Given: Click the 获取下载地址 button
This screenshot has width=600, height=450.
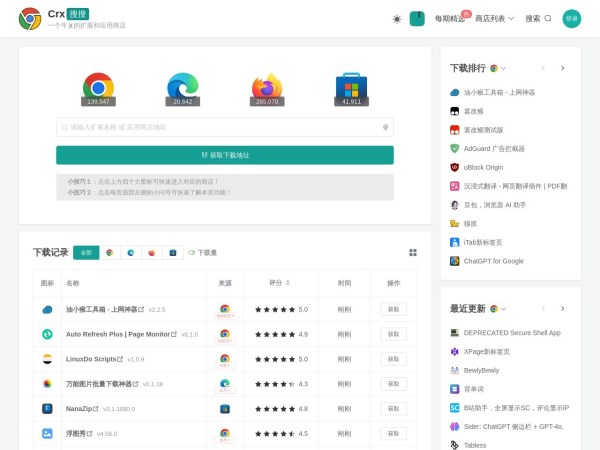Looking at the screenshot, I should [x=225, y=155].
